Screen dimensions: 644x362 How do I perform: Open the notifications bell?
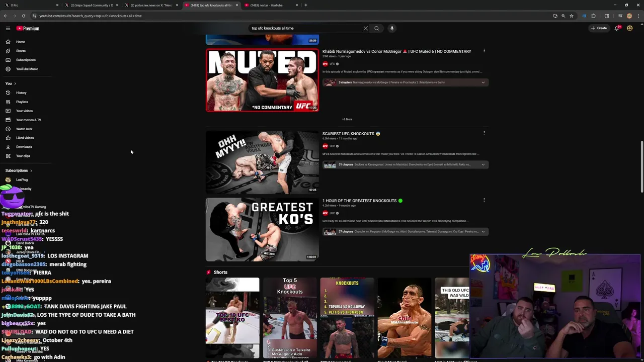617,28
